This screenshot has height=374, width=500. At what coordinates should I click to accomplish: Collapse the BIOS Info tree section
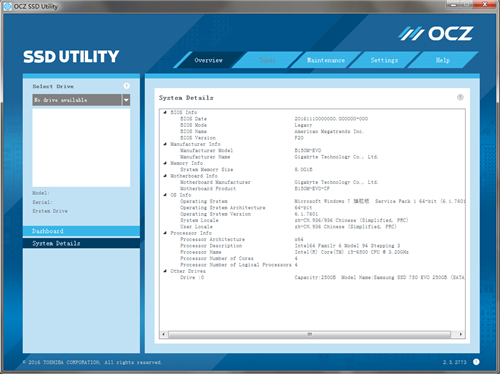[165, 112]
